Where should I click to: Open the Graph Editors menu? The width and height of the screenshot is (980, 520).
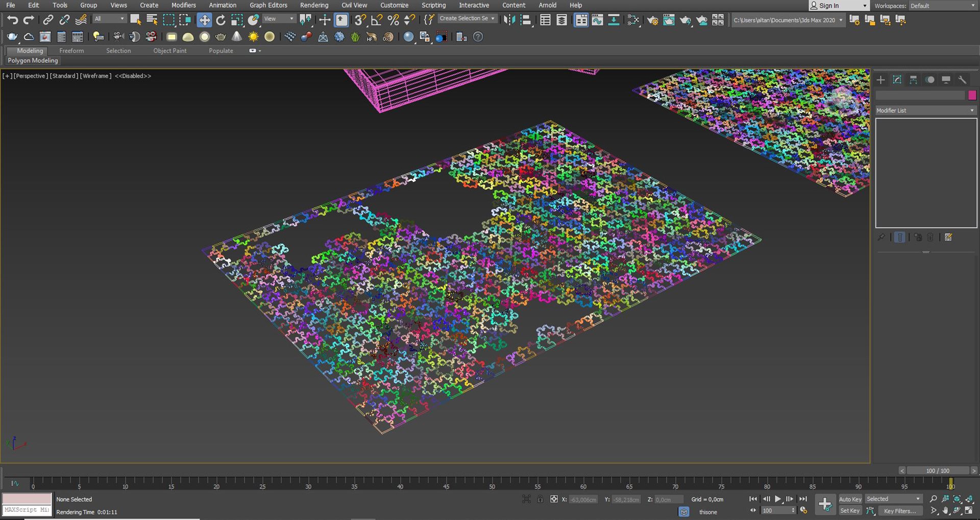click(x=268, y=5)
